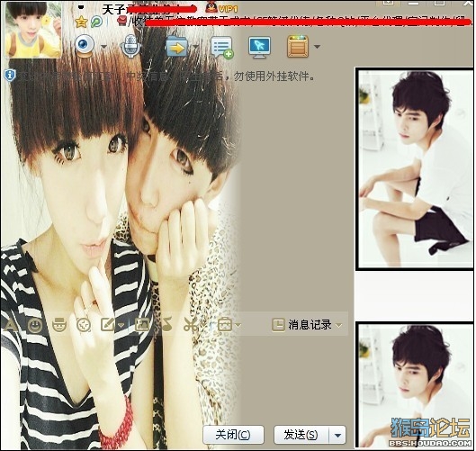Click the send file folder icon

(x=176, y=47)
